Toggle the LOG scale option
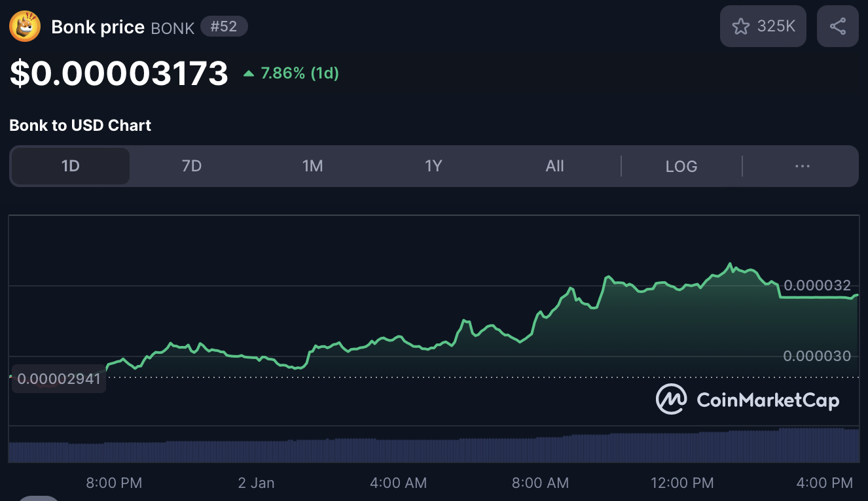This screenshot has width=868, height=501. (681, 166)
